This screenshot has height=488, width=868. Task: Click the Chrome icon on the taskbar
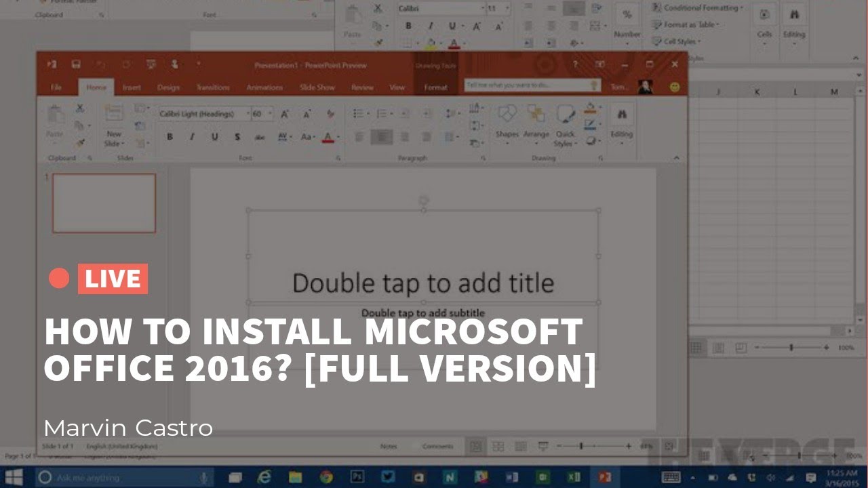pos(326,477)
